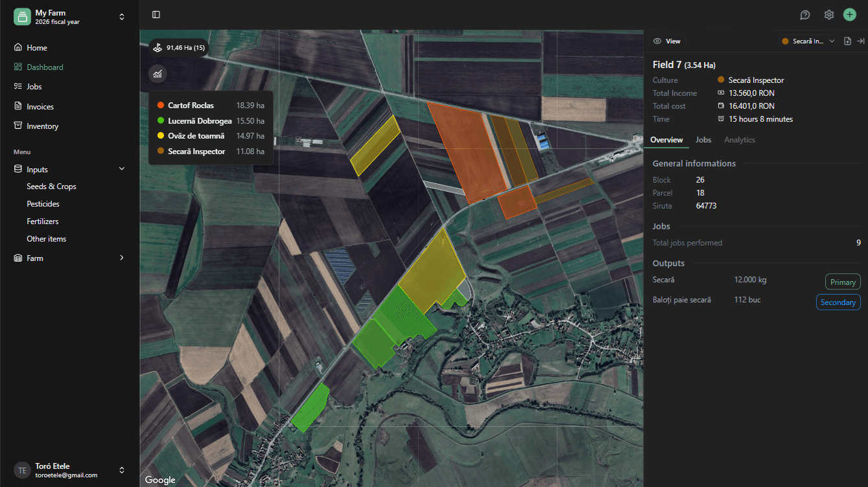Toggle Primary output tag for Secară
868x487 pixels.
pos(843,282)
